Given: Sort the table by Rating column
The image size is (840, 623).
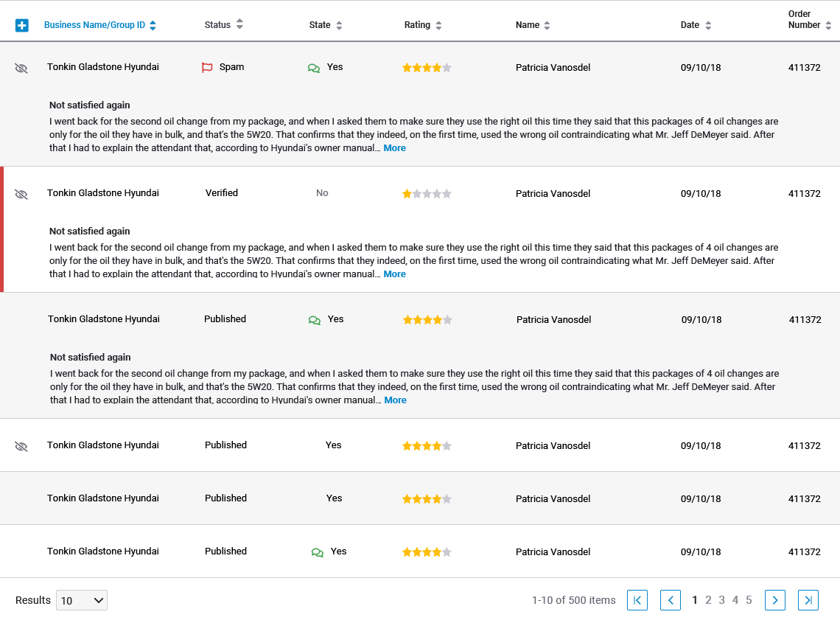Looking at the screenshot, I should [423, 25].
